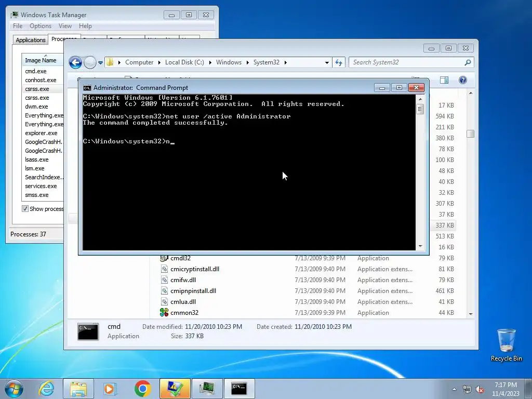Viewport: 532px width, 399px height.
Task: Click the Computer breadcrumb
Action: tap(139, 62)
